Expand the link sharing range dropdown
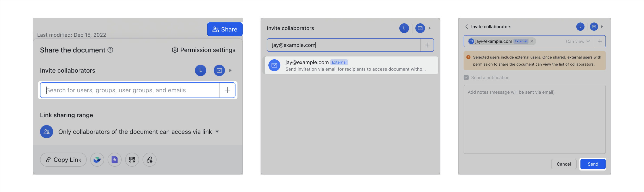This screenshot has height=192, width=644. 217,132
